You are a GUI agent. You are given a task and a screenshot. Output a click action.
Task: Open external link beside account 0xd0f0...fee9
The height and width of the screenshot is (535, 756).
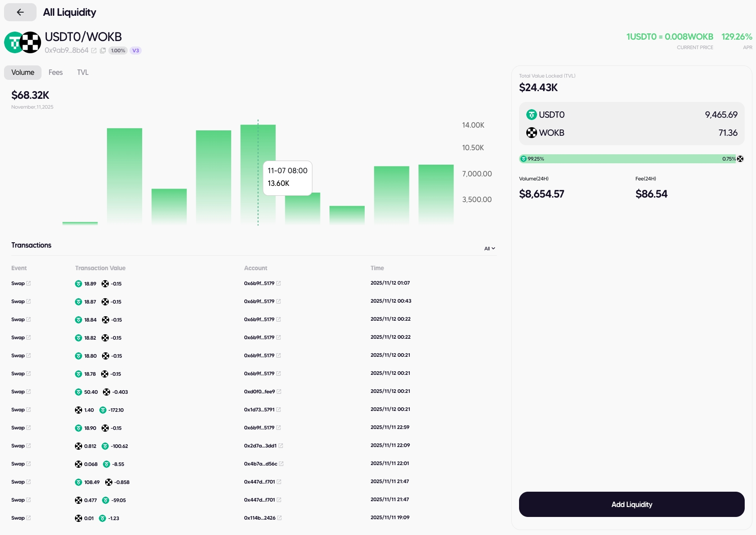point(279,392)
